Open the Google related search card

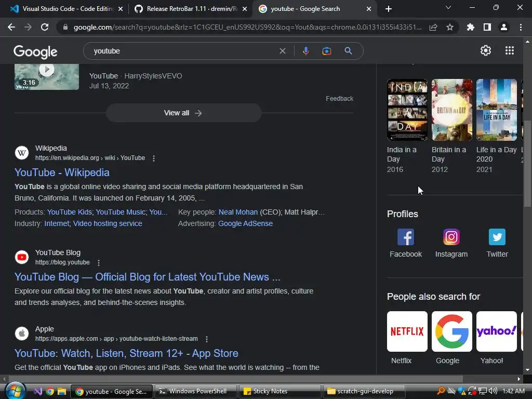[452, 331]
